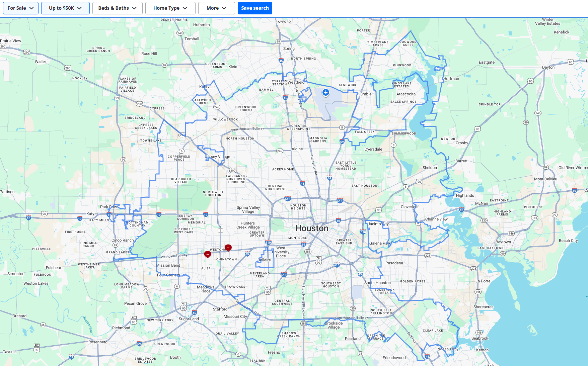The width and height of the screenshot is (588, 366).
Task: Click the Rosenberg label on the map
Action: pos(98,342)
